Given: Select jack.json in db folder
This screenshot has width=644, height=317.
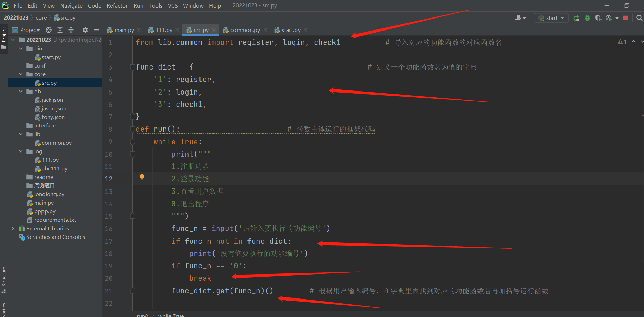Looking at the screenshot, I should click(x=52, y=100).
